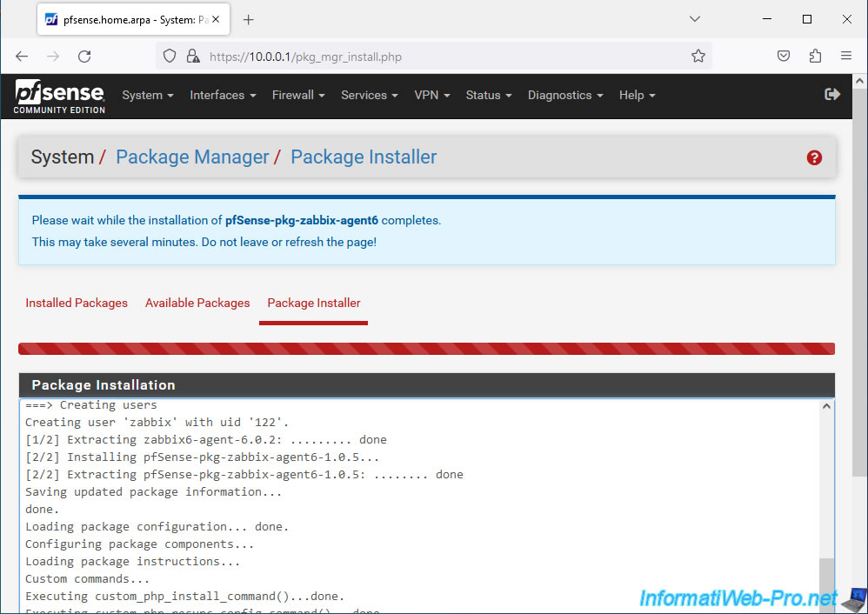This screenshot has width=868, height=614.
Task: Expand the Interfaces menu
Action: [x=223, y=95]
